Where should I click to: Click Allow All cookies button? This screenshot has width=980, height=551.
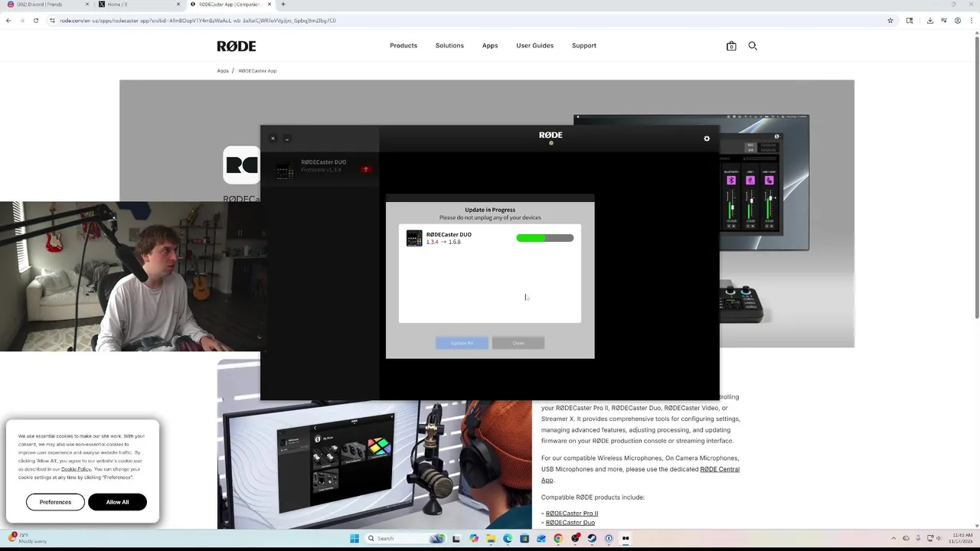(x=117, y=502)
